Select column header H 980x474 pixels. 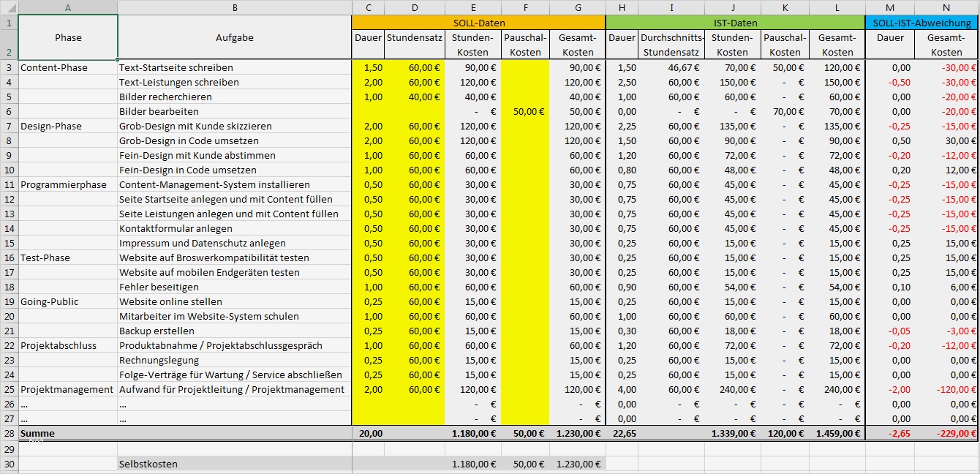click(x=622, y=8)
